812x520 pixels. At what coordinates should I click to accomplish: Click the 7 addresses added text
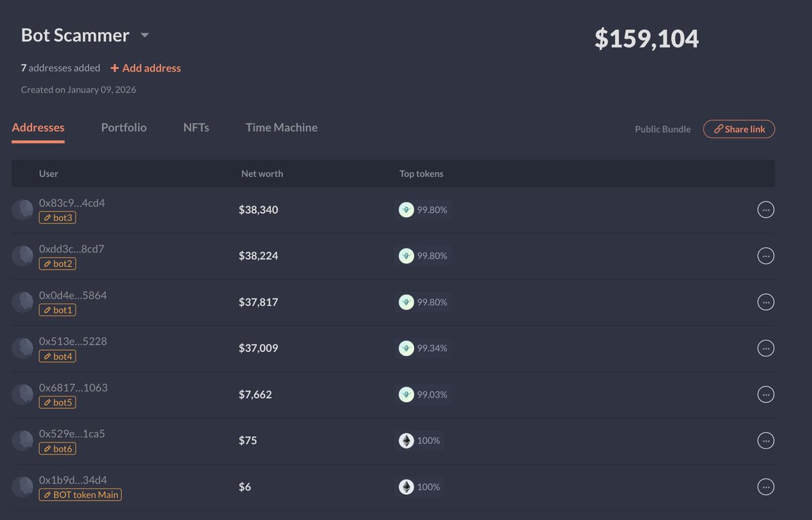(x=60, y=68)
